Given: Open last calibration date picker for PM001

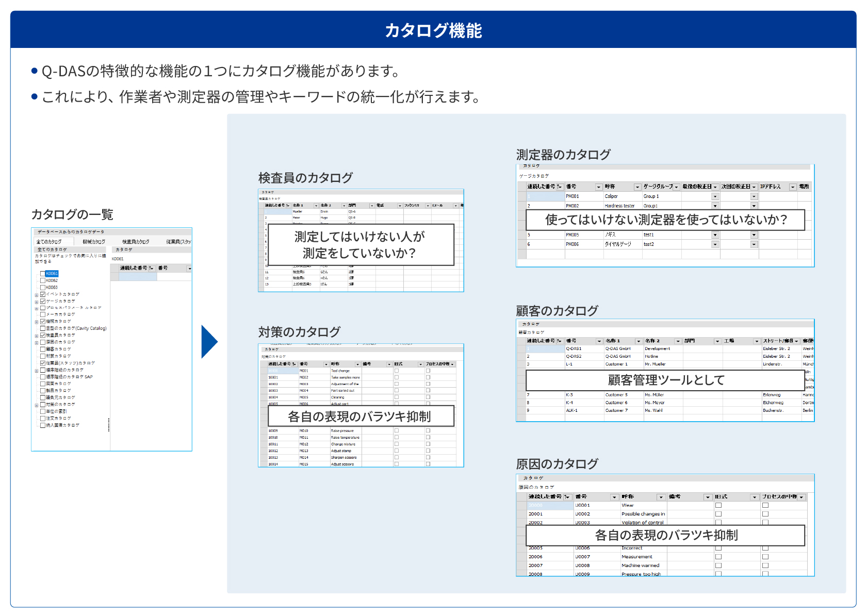Looking at the screenshot, I should pos(715,196).
